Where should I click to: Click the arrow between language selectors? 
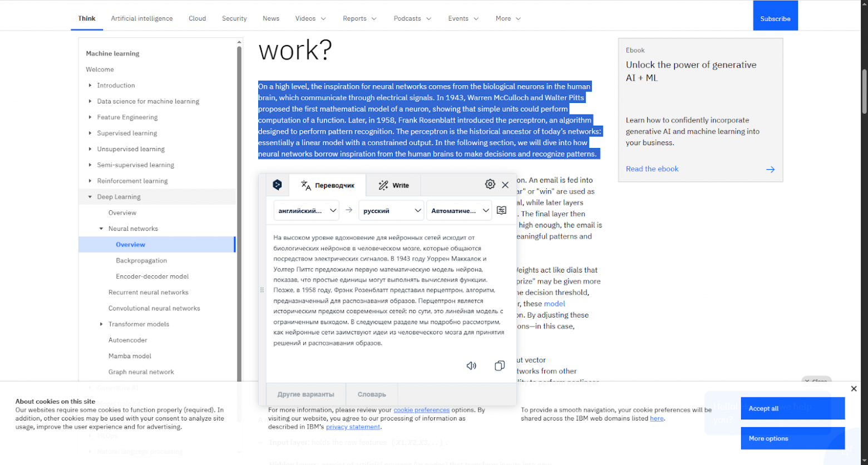pos(349,210)
